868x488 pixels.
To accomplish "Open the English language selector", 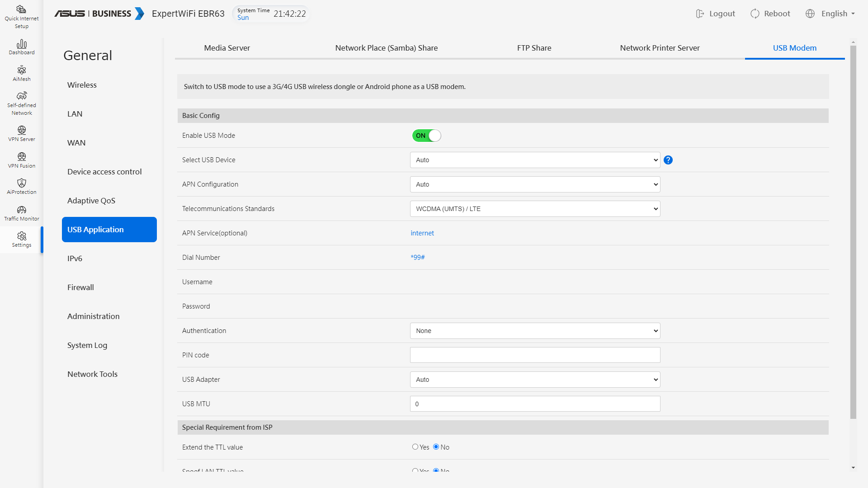I will [x=830, y=14].
